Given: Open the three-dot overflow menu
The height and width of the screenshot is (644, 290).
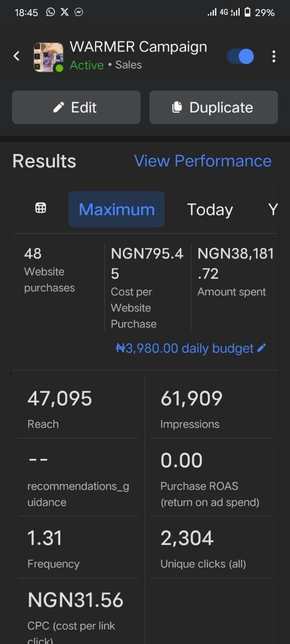Looking at the screenshot, I should [273, 56].
